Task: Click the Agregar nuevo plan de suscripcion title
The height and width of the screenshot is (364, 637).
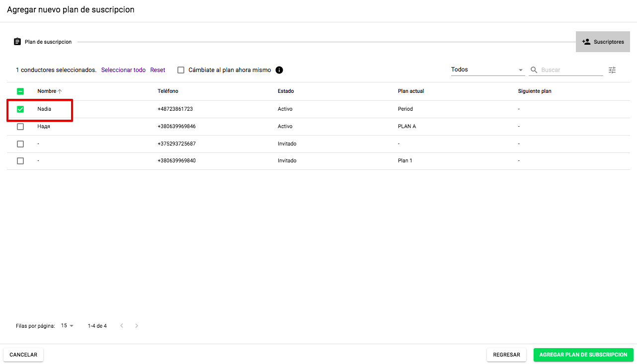Action: coord(71,9)
